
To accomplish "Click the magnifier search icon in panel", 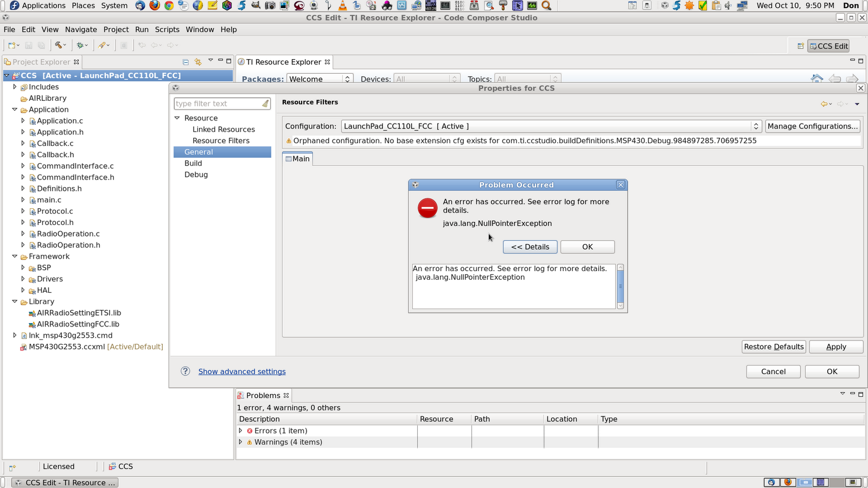I will (546, 5).
